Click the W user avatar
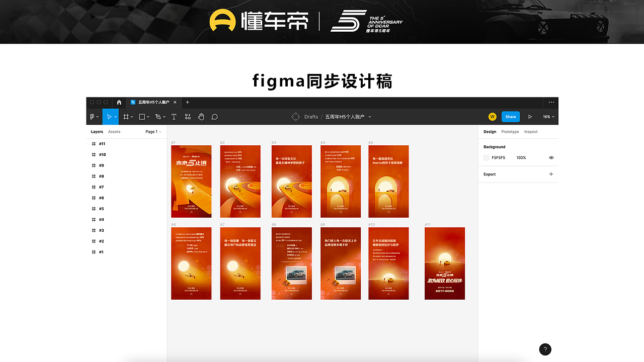The image size is (644, 362). click(493, 117)
